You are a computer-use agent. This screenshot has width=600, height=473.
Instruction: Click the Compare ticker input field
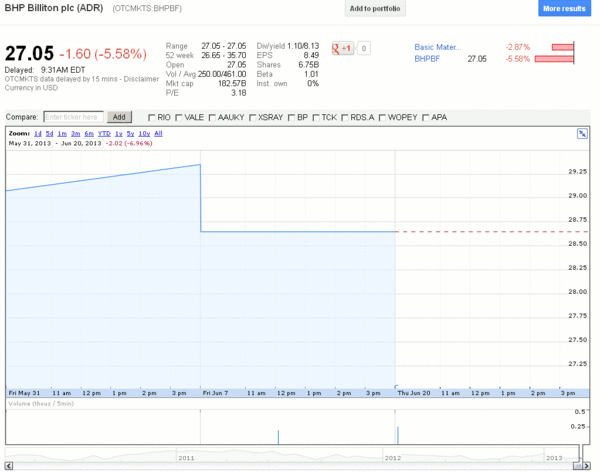73,117
